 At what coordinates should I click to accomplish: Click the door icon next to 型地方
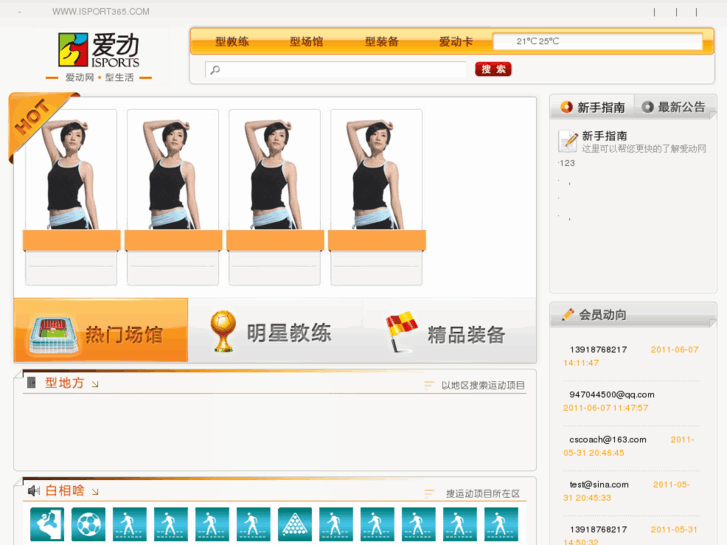click(x=32, y=383)
